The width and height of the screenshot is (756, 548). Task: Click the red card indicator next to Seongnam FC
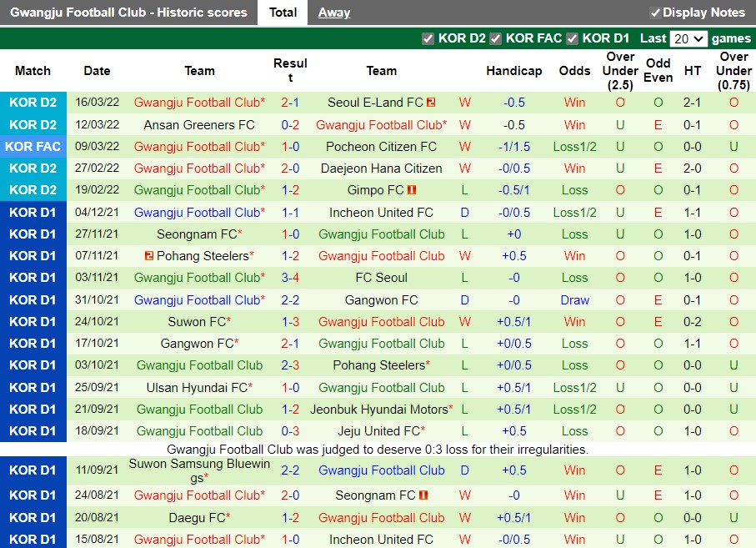tap(423, 495)
